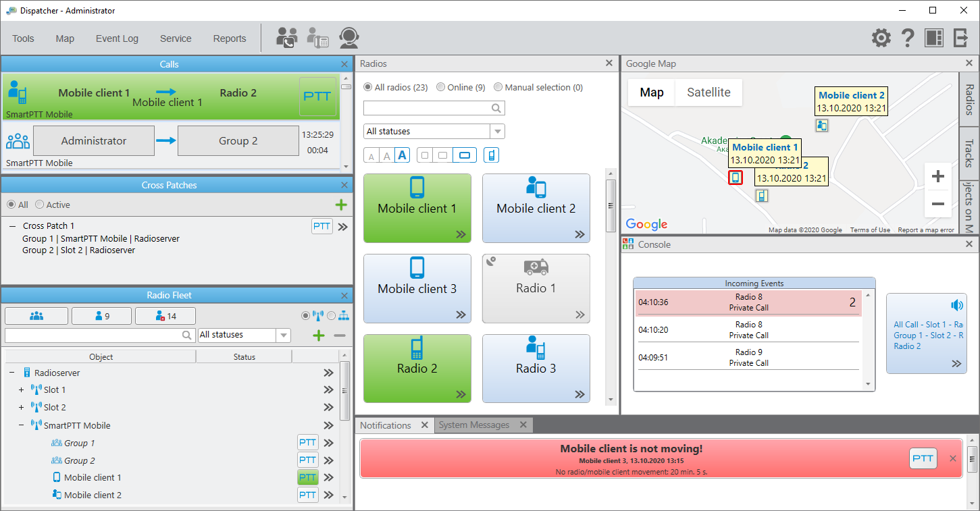Viewport: 980px width, 511px height.
Task: Select the Active cross patches option
Action: pos(53,205)
